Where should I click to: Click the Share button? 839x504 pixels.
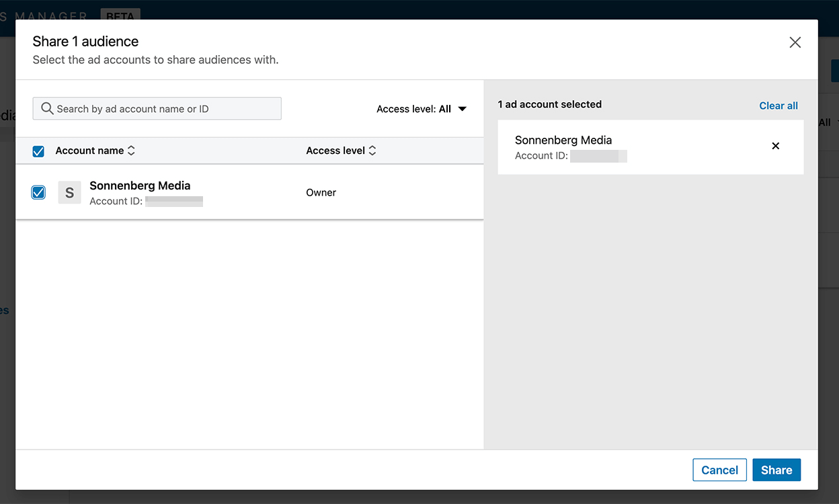pos(776,470)
